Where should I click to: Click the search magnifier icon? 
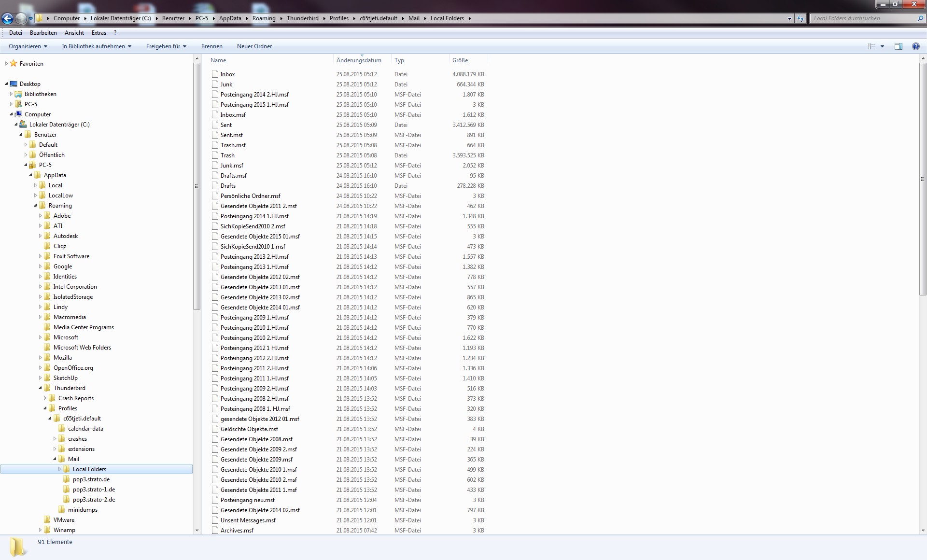click(920, 18)
